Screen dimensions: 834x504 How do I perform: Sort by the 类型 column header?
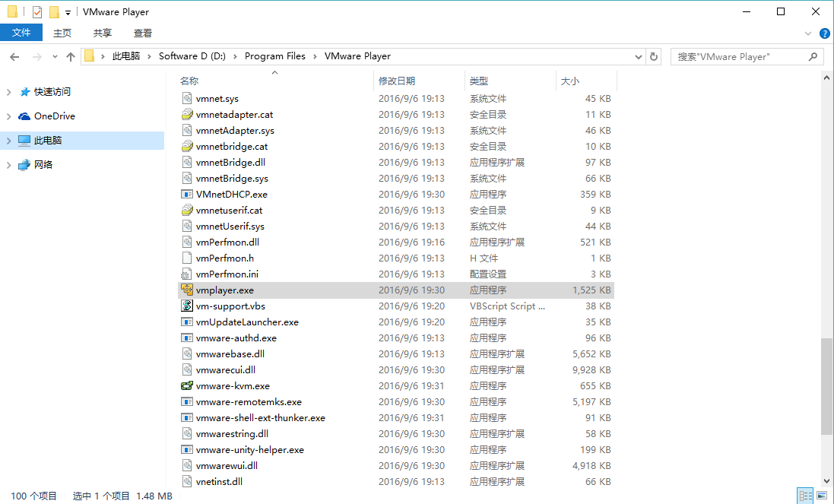(510, 81)
